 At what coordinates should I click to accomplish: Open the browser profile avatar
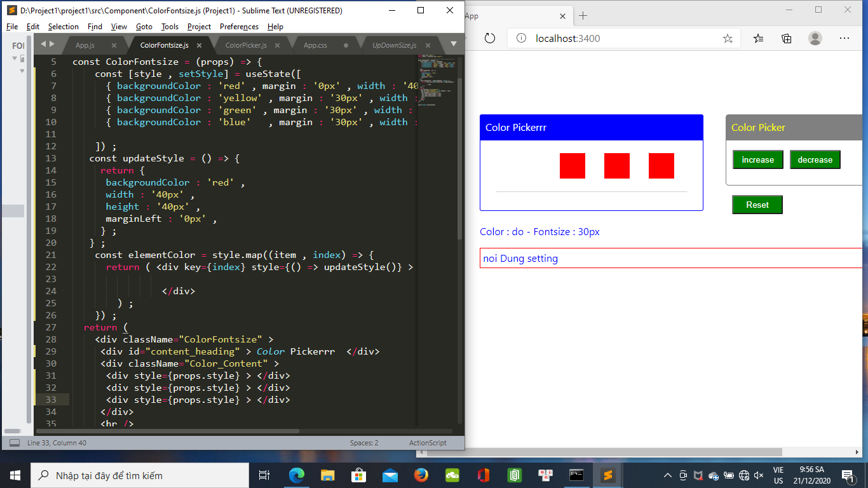[x=815, y=38]
